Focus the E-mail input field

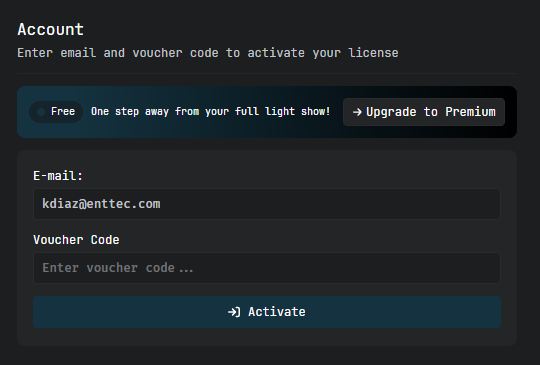click(x=267, y=204)
